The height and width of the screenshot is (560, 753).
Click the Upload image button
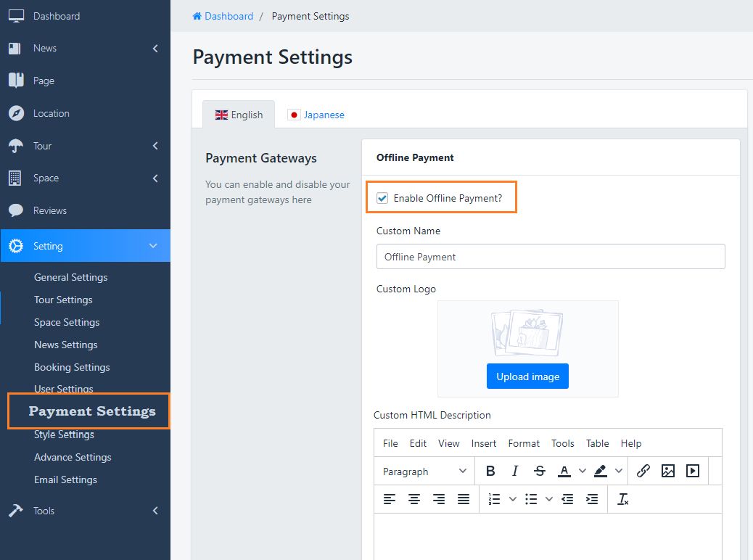527,376
